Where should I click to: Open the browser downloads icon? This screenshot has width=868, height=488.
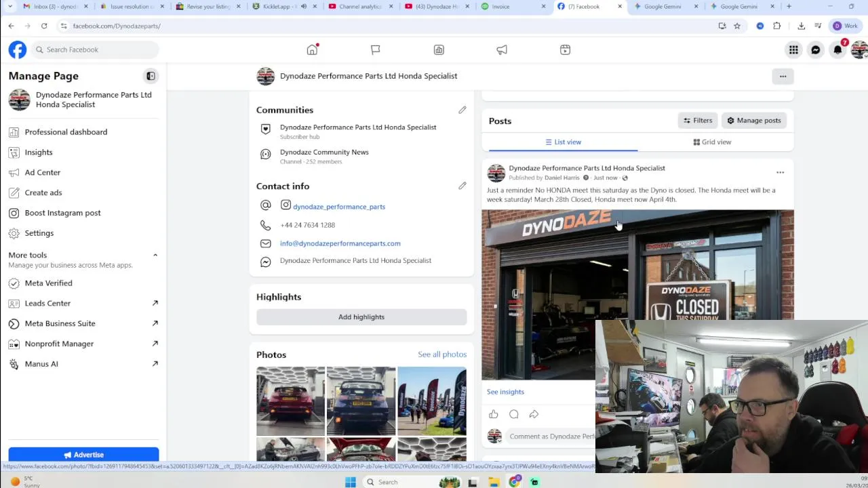click(x=801, y=26)
